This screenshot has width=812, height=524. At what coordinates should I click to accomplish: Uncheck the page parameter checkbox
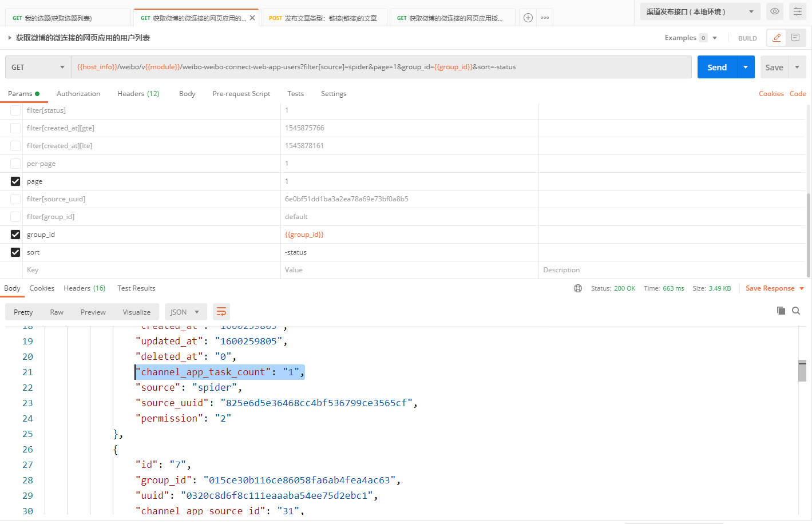coord(15,181)
